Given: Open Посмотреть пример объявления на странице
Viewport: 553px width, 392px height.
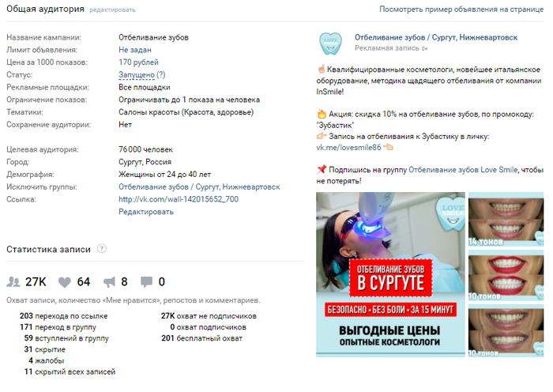Looking at the screenshot, I should (x=461, y=9).
